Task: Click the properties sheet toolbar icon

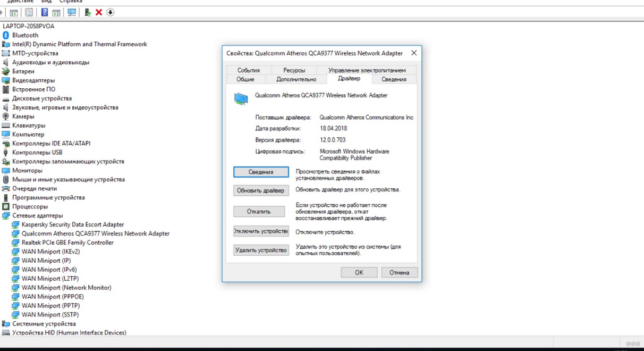Action: click(29, 12)
